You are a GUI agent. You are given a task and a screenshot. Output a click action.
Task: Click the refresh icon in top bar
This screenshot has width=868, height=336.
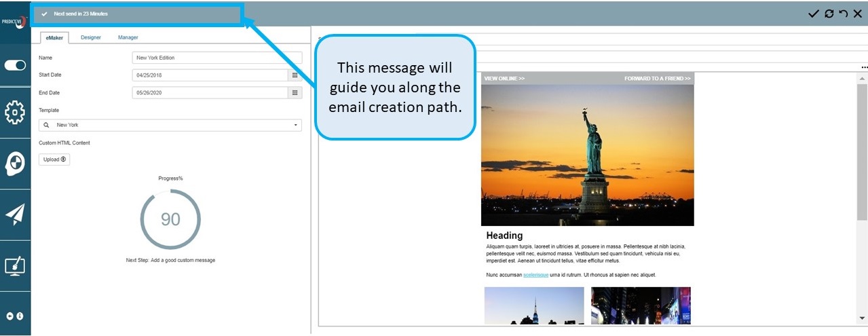(x=829, y=14)
